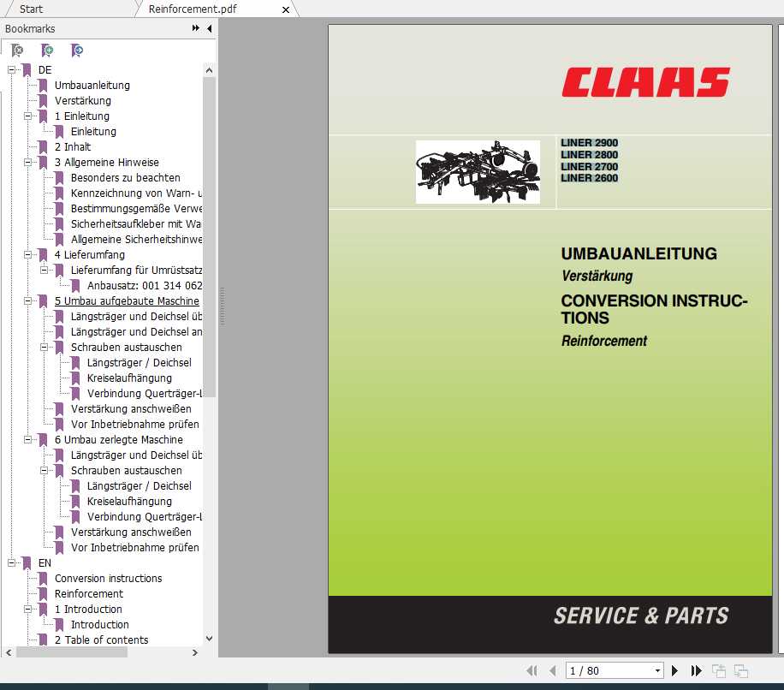Open Conversion instructions bookmark
This screenshot has height=690, width=784.
point(108,579)
